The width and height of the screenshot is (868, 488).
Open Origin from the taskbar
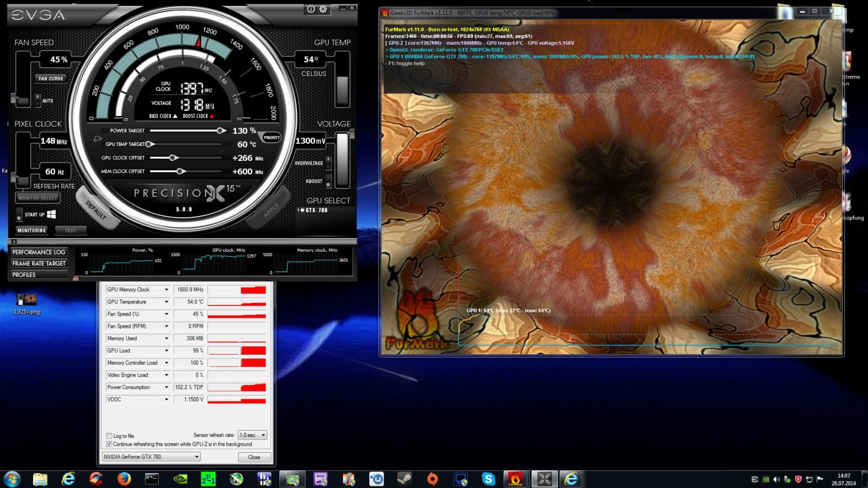tap(433, 479)
